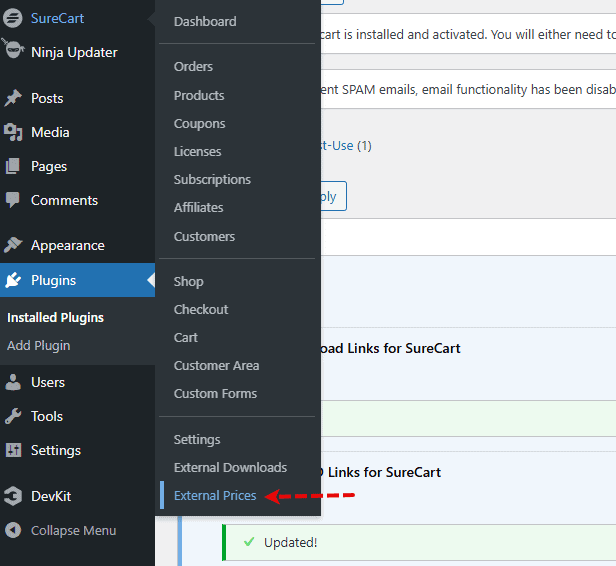Viewport: 616px width, 566px height.
Task: Open Installed Plugins submenu link
Action: click(55, 317)
